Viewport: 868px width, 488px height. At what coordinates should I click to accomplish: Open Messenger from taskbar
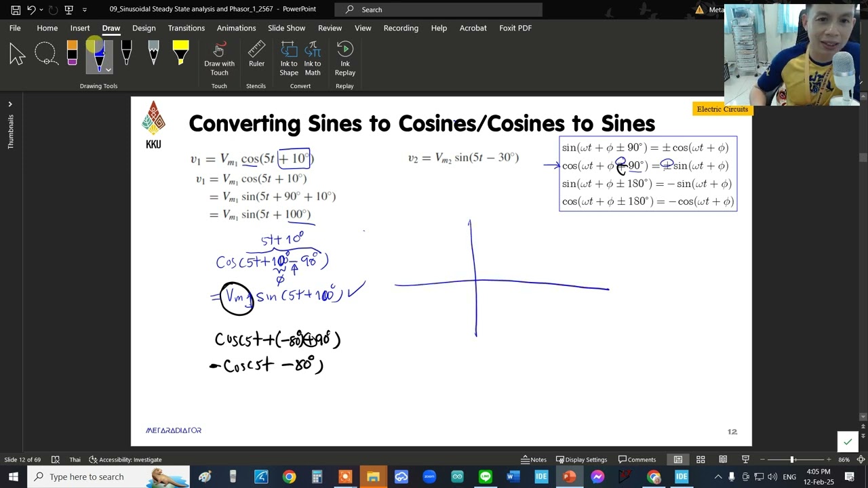click(x=597, y=477)
